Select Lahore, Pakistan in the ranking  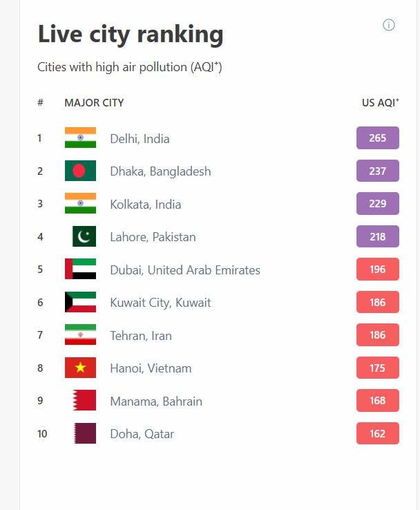[153, 237]
